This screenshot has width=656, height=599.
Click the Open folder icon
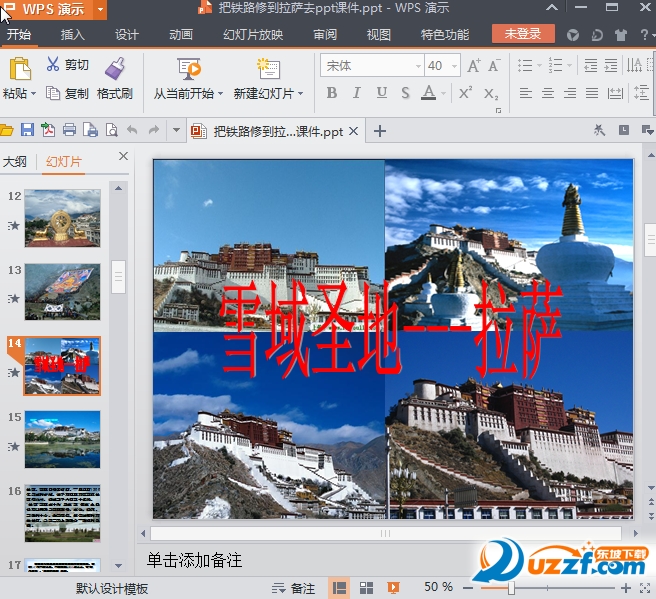point(6,131)
